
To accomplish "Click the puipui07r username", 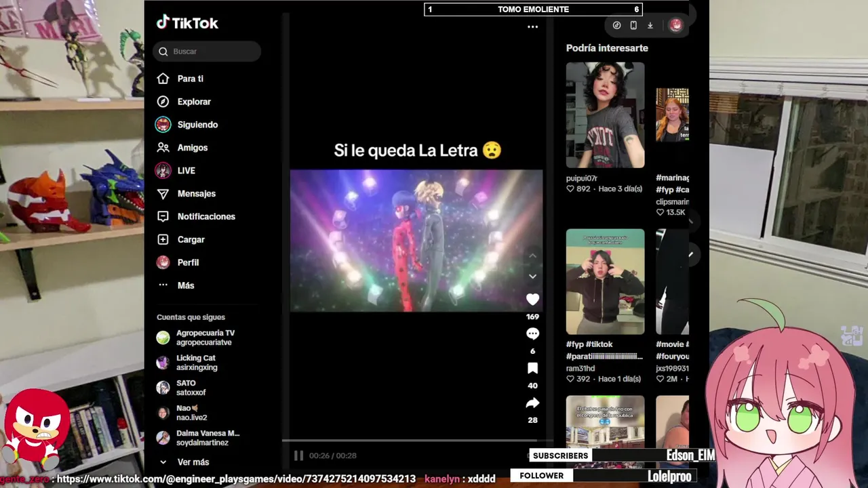I will tap(582, 178).
